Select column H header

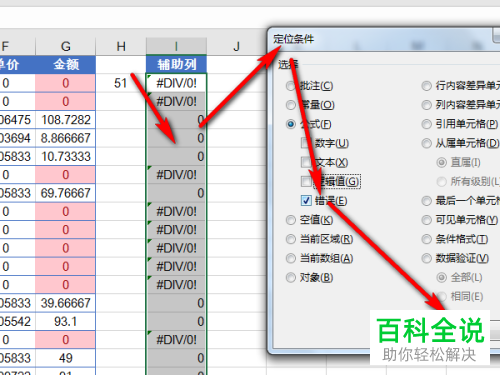[x=121, y=46]
